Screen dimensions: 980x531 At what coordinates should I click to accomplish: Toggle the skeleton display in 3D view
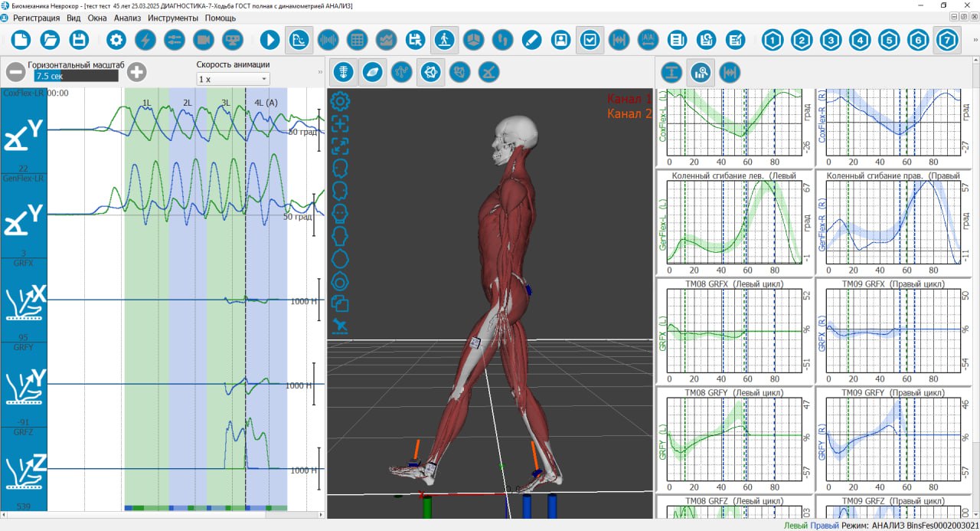(345, 73)
